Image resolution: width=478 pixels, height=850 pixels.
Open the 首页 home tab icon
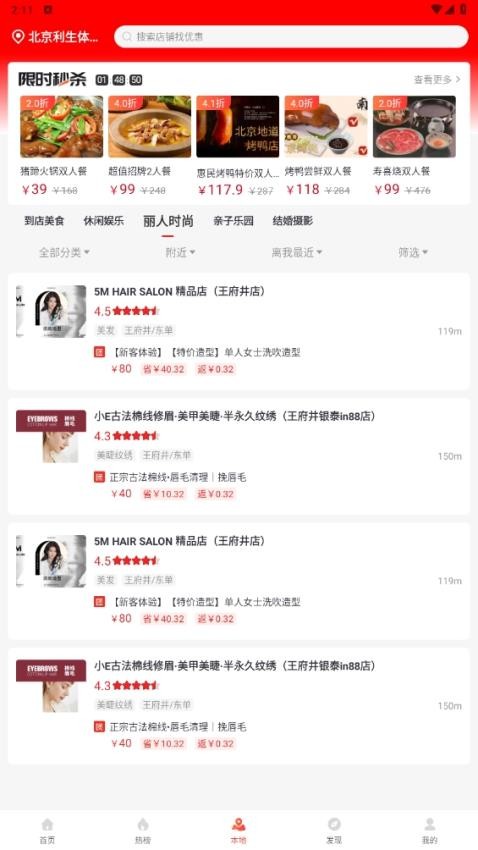[47, 825]
